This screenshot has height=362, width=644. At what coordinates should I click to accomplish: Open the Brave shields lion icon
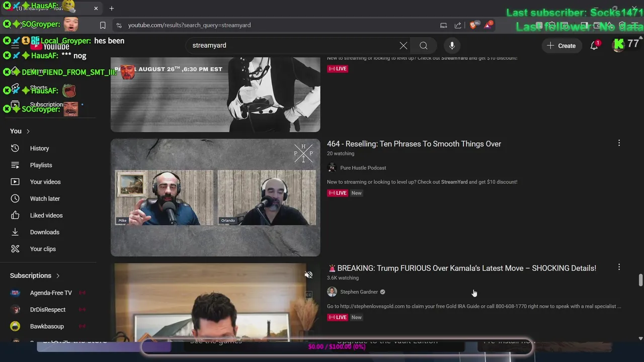473,25
